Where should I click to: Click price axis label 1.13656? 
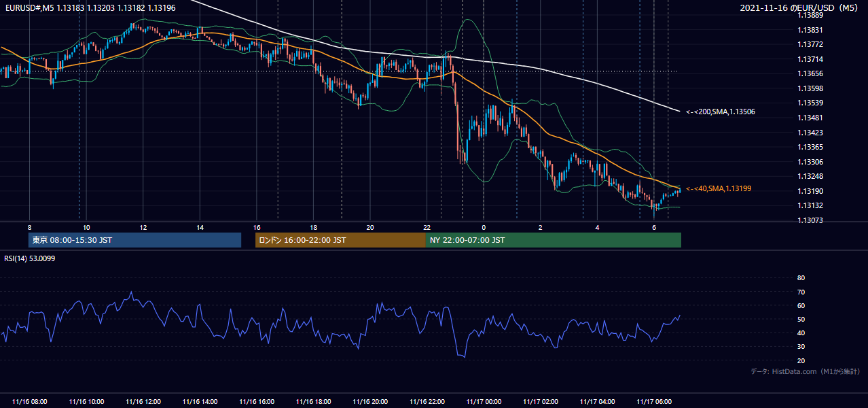pos(810,73)
